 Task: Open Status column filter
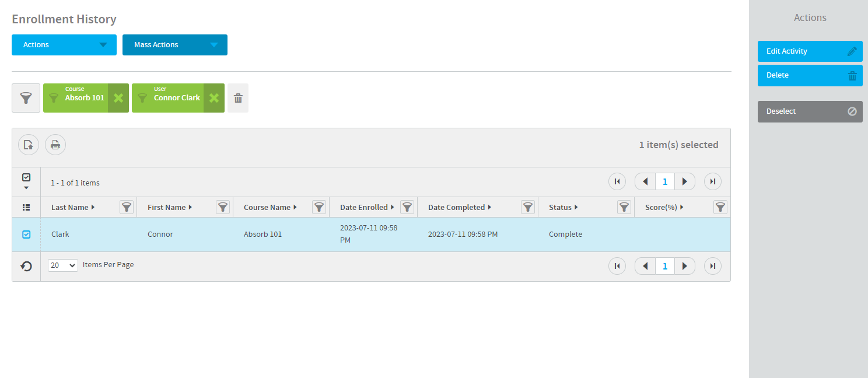click(624, 207)
